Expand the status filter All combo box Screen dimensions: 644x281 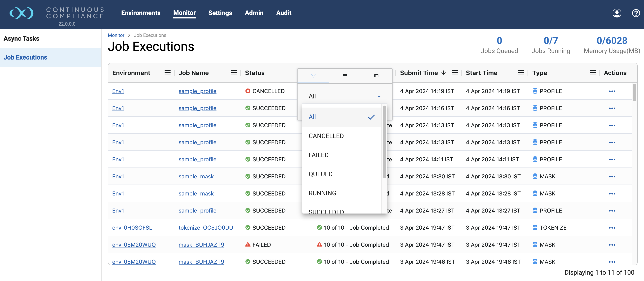(x=344, y=96)
